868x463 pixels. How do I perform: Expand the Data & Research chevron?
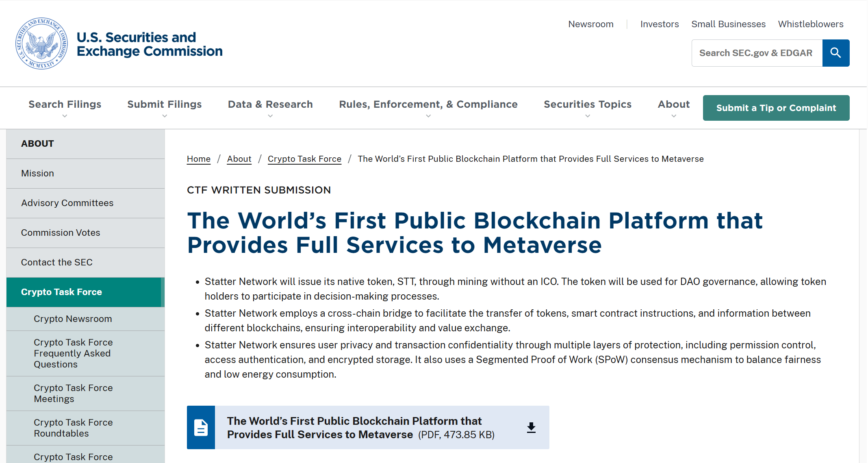point(270,116)
